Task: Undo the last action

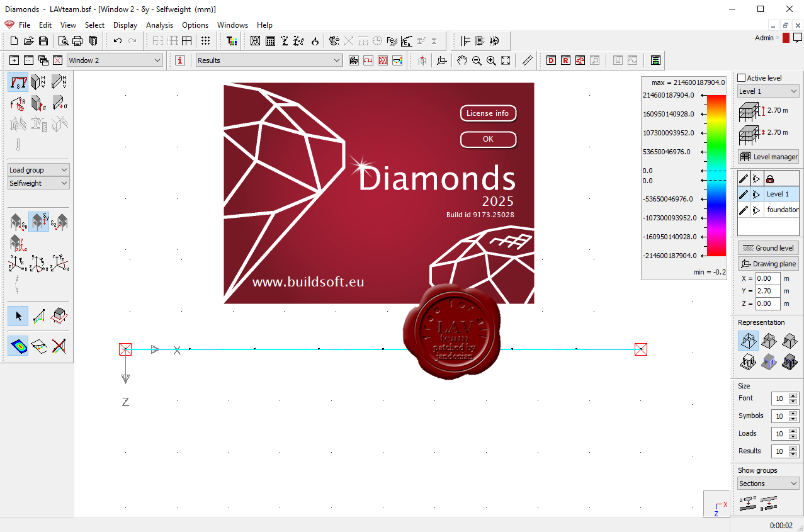Action: coord(118,41)
